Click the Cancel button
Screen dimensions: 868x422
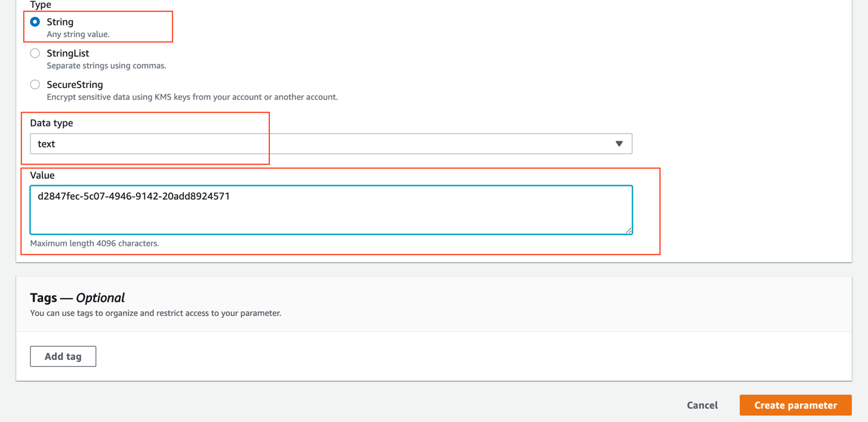coord(702,405)
